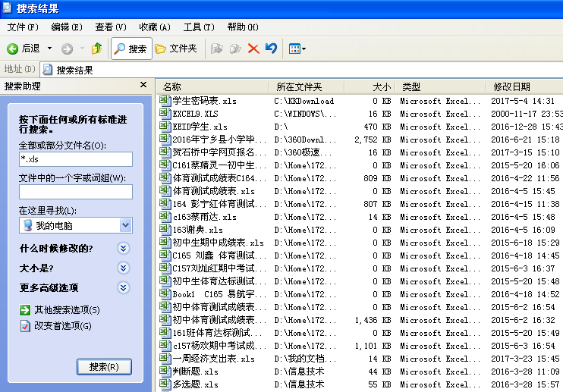
Task: Sort by the 名称 column header
Action: coord(212,86)
